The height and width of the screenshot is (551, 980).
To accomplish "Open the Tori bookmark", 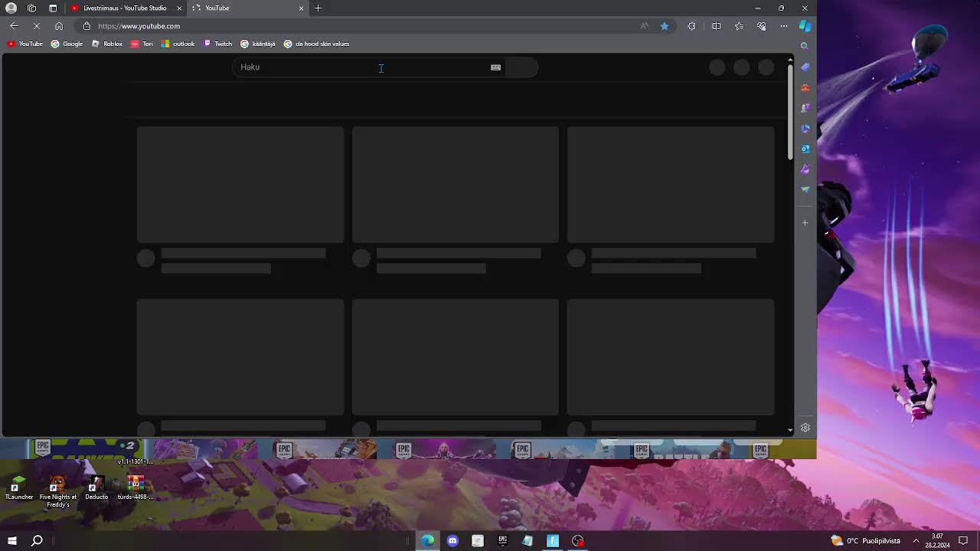I will (142, 44).
